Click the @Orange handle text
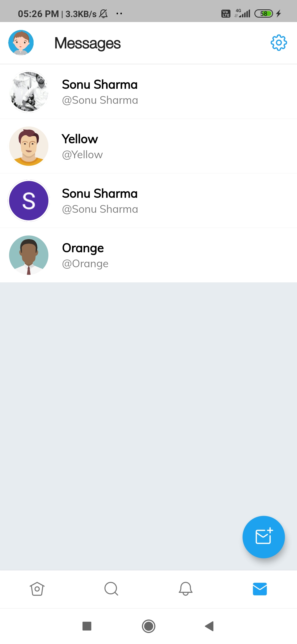297x644 pixels. click(x=85, y=264)
